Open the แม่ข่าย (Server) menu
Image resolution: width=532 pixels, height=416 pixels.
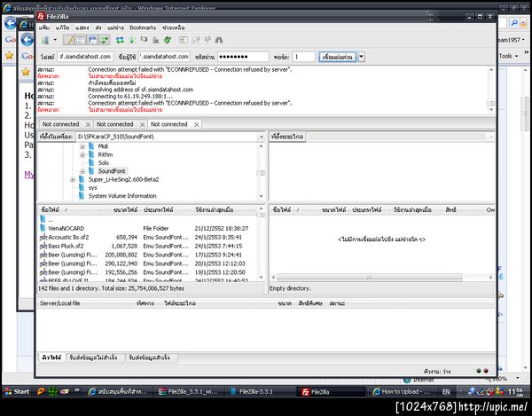(115, 27)
